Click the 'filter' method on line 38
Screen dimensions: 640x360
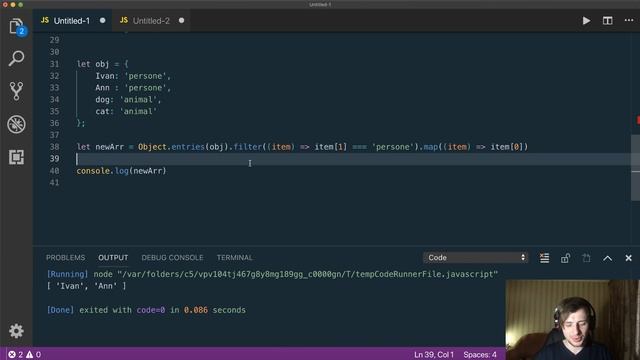tap(247, 147)
